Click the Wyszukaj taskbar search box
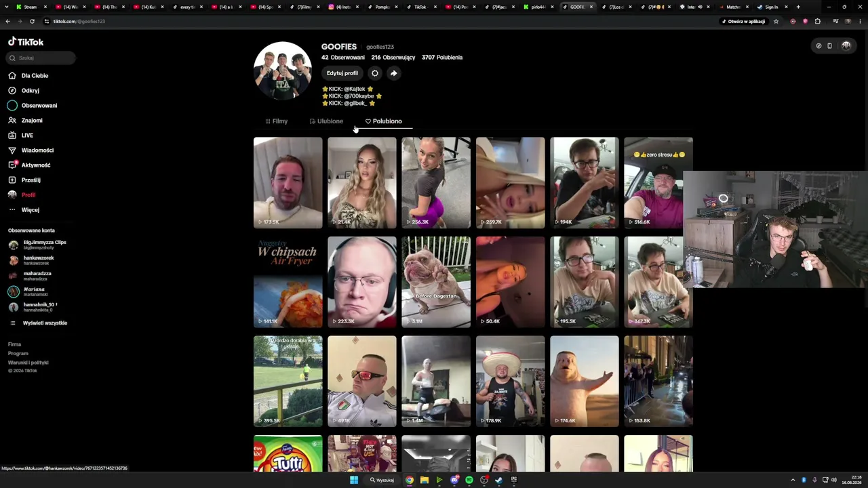Screen dimensions: 868x488 382,480
